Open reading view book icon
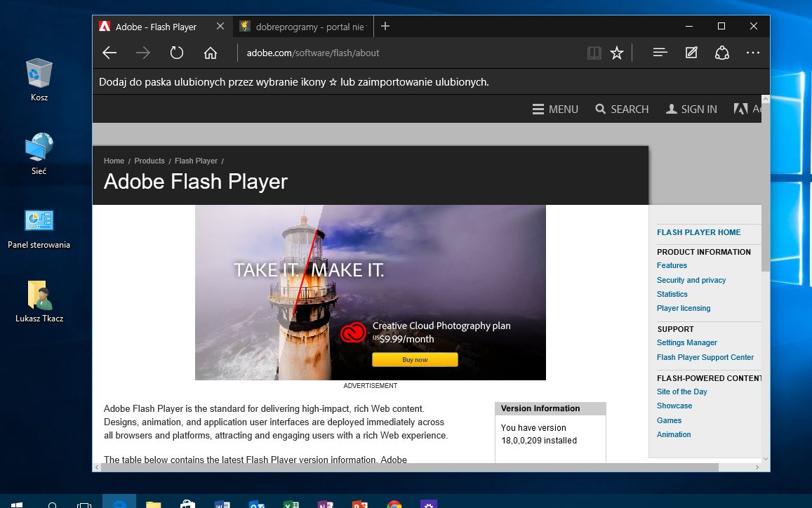The image size is (812, 508). click(x=594, y=53)
